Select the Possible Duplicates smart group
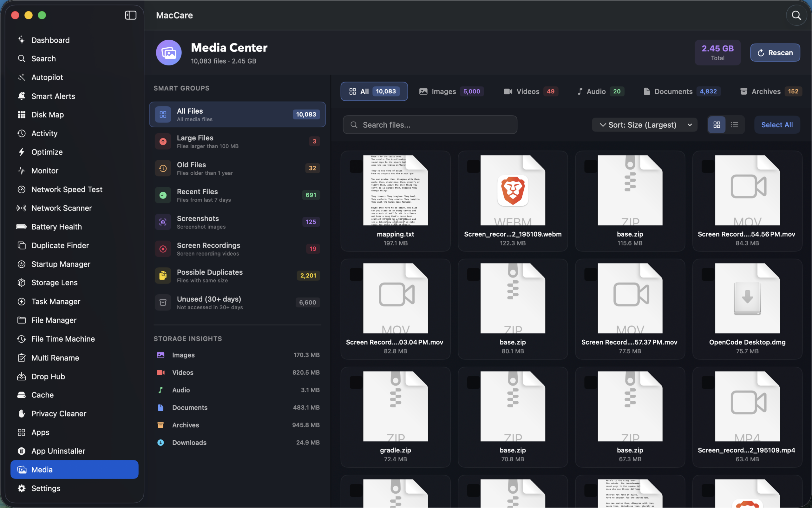 click(237, 276)
